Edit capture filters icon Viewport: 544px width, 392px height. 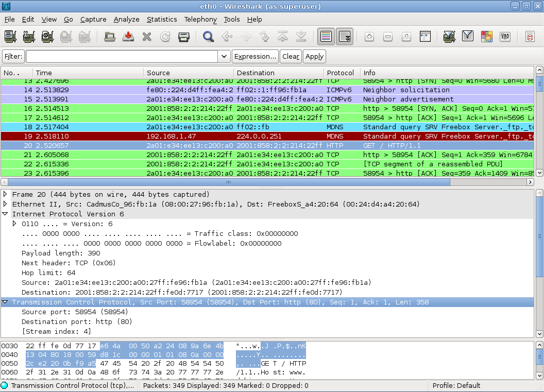click(449, 37)
